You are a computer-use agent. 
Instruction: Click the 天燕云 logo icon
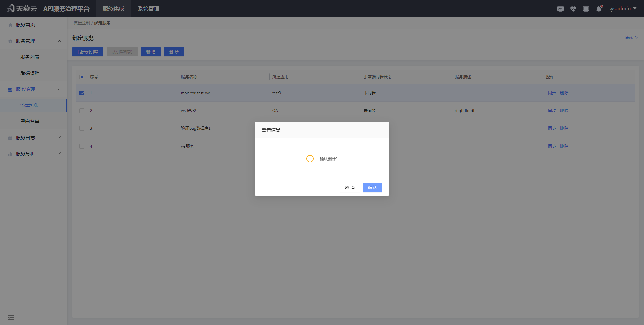click(11, 8)
